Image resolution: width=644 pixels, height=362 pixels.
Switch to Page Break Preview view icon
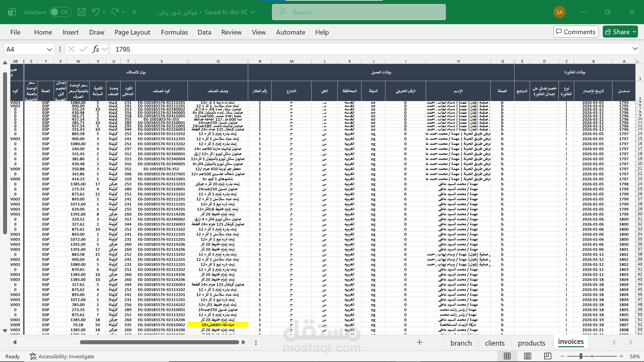coord(547,356)
